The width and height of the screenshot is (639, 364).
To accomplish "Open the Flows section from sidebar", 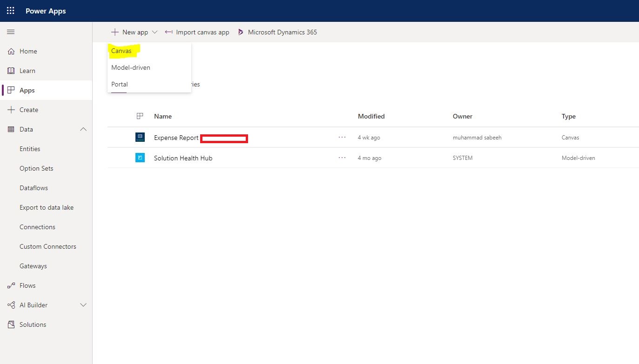I will coord(10,285).
